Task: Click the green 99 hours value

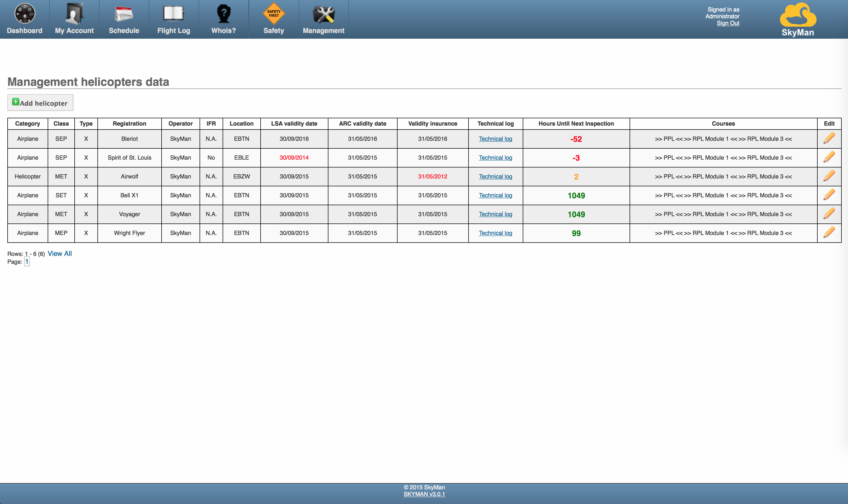Action: click(576, 233)
